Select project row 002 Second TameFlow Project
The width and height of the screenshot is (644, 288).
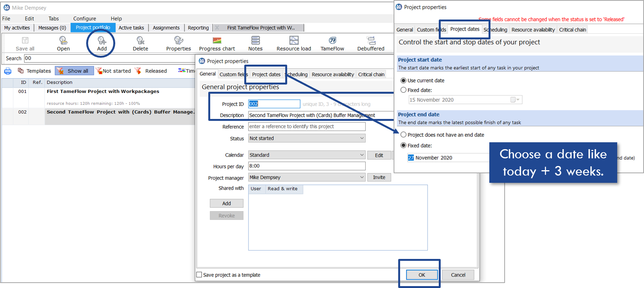(x=98, y=116)
